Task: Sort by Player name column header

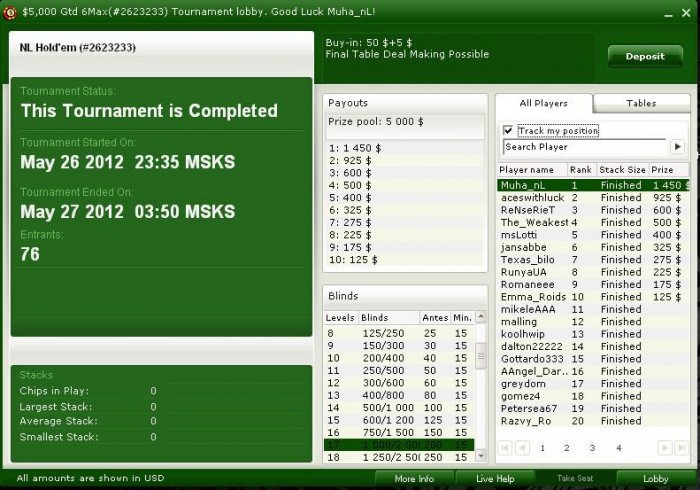Action: point(532,170)
